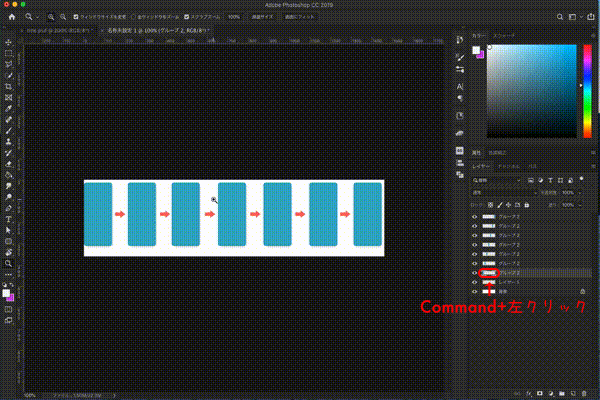Click the trash icon to delete layer

pos(583,393)
